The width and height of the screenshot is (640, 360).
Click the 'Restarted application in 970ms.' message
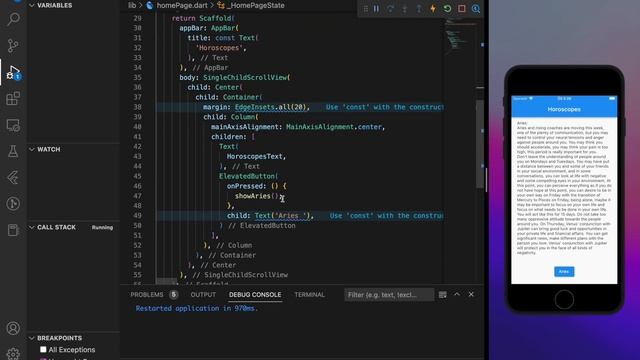point(197,308)
